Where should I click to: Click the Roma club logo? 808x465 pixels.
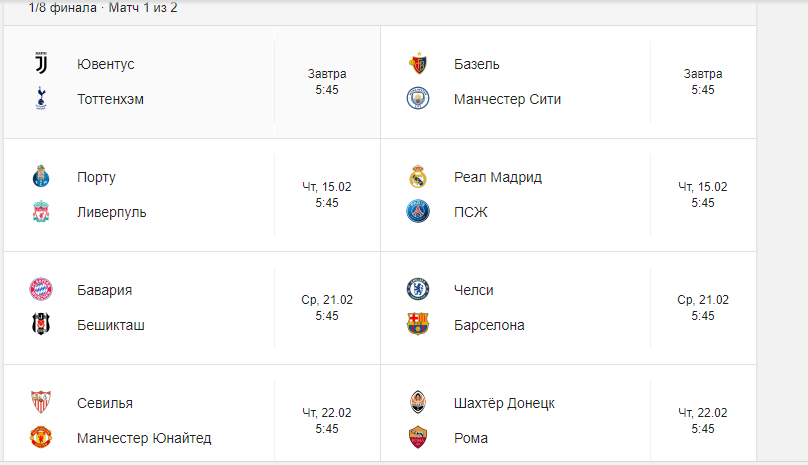coord(418,438)
